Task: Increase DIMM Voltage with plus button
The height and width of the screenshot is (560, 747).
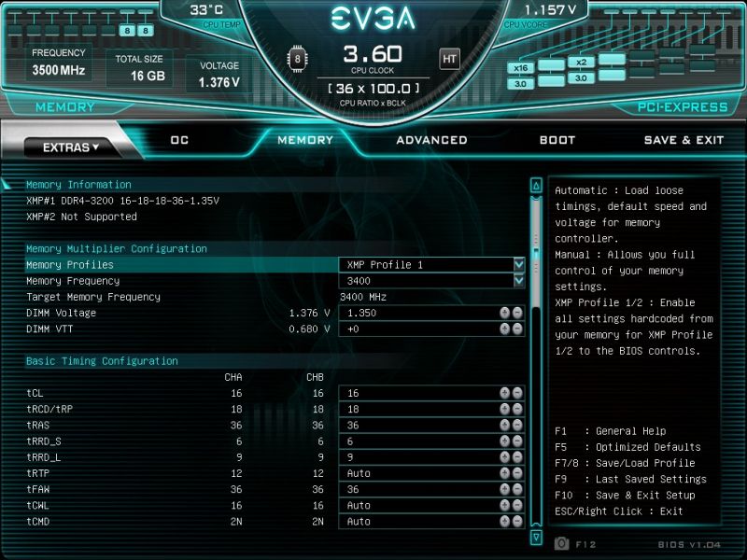Action: point(504,313)
